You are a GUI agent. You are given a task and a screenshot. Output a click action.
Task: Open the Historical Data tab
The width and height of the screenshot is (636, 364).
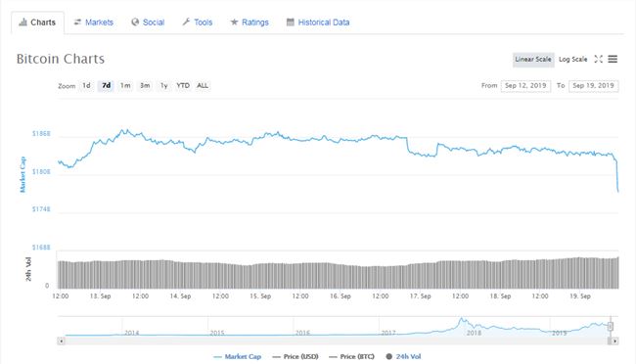pos(318,23)
